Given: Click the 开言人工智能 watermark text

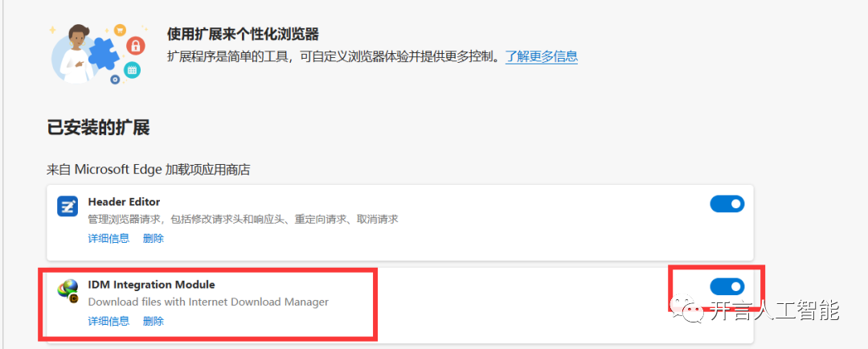Looking at the screenshot, I should [774, 310].
